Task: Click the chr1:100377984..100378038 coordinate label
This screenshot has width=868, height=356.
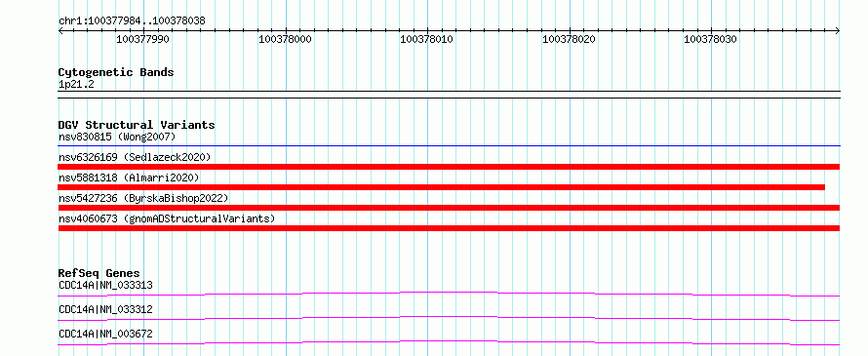Action: (132, 20)
